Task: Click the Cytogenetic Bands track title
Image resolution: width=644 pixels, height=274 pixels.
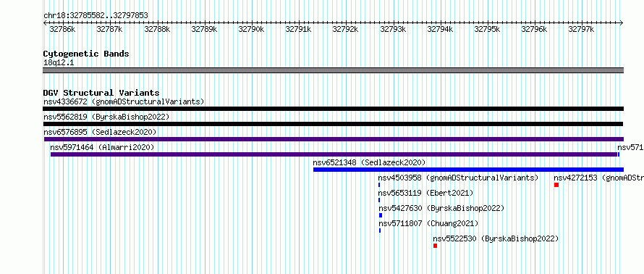Action: coord(86,54)
